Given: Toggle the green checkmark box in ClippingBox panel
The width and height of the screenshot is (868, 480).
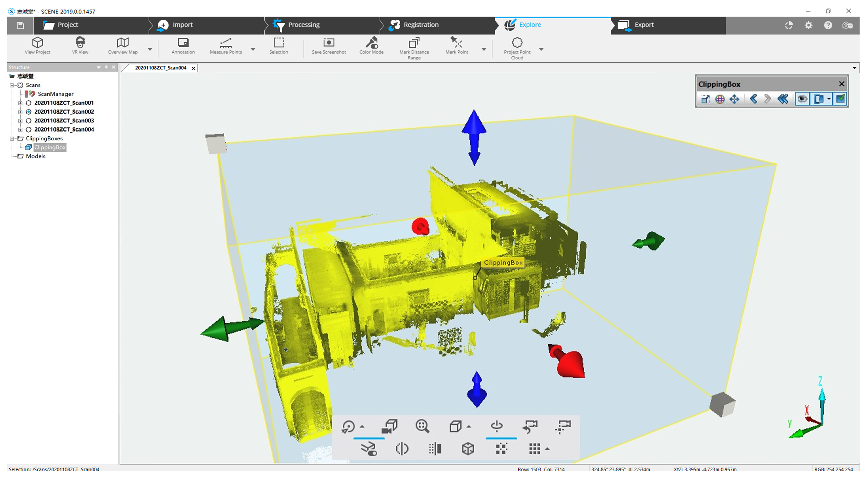Looking at the screenshot, I should (841, 99).
